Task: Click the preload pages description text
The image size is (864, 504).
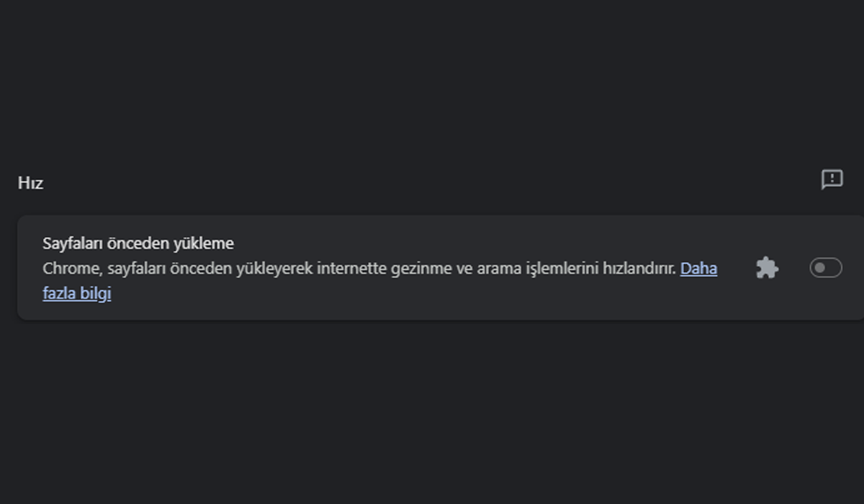Action: 360,268
